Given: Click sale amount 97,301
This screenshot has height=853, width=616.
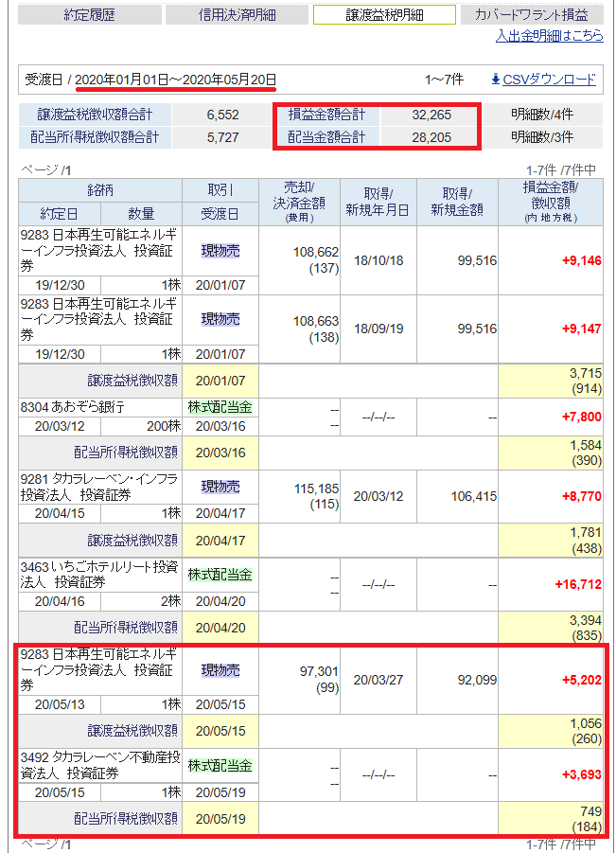Looking at the screenshot, I should [319, 672].
